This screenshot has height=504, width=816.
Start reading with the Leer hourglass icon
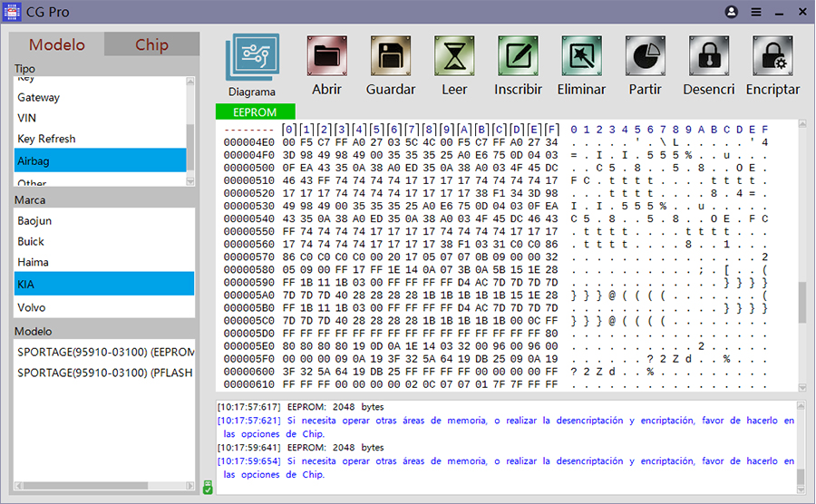[454, 55]
